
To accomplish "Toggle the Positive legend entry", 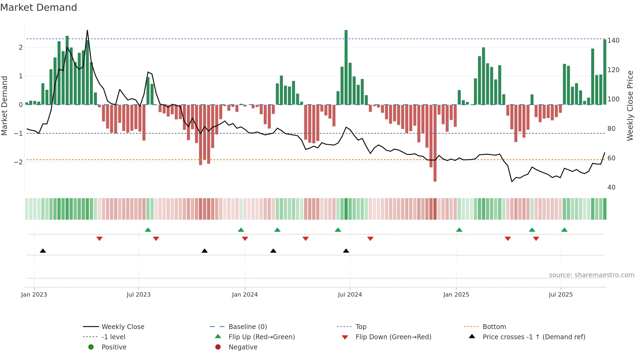I will pos(107,347).
